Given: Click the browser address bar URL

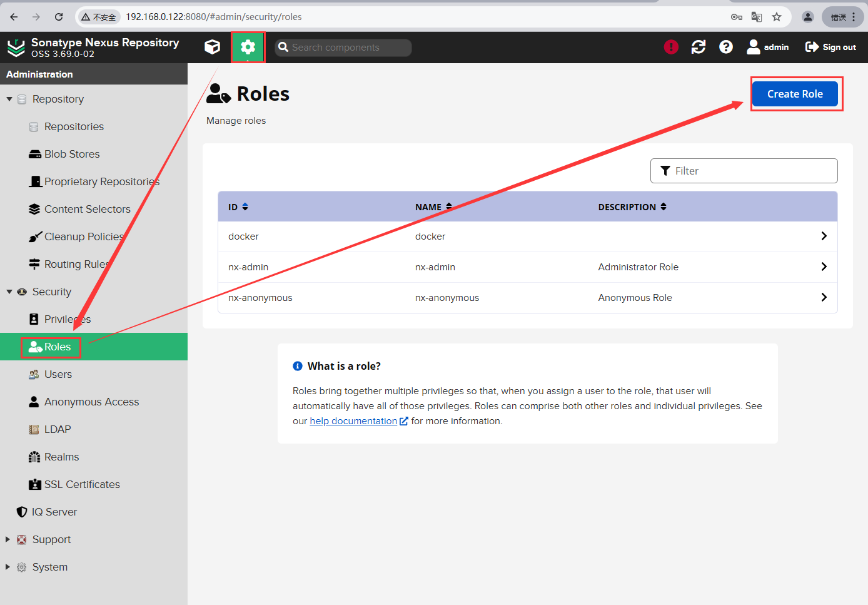Looking at the screenshot, I should [214, 17].
